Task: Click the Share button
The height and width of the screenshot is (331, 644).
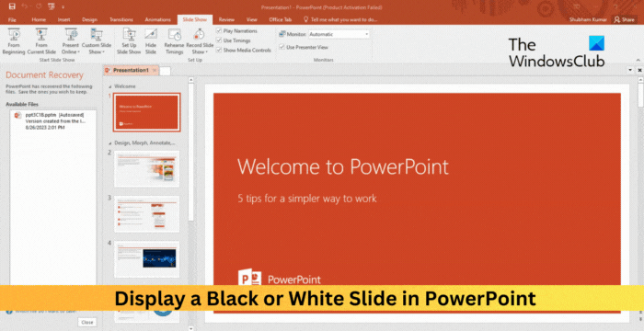Action: [624, 19]
